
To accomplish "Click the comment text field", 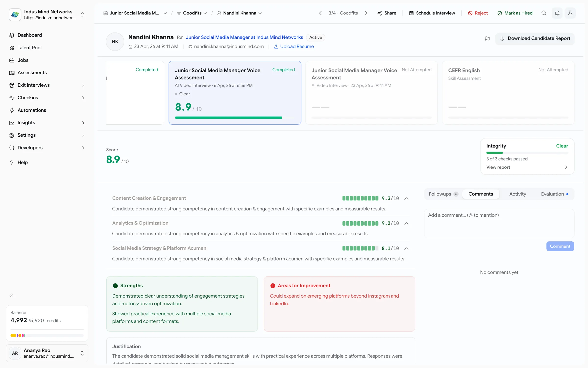I will point(499,223).
